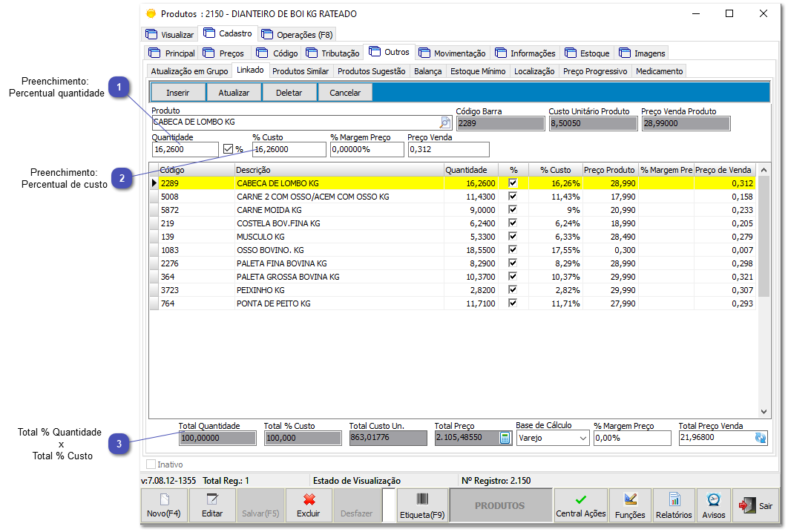Open Relatórios reports

[674, 505]
